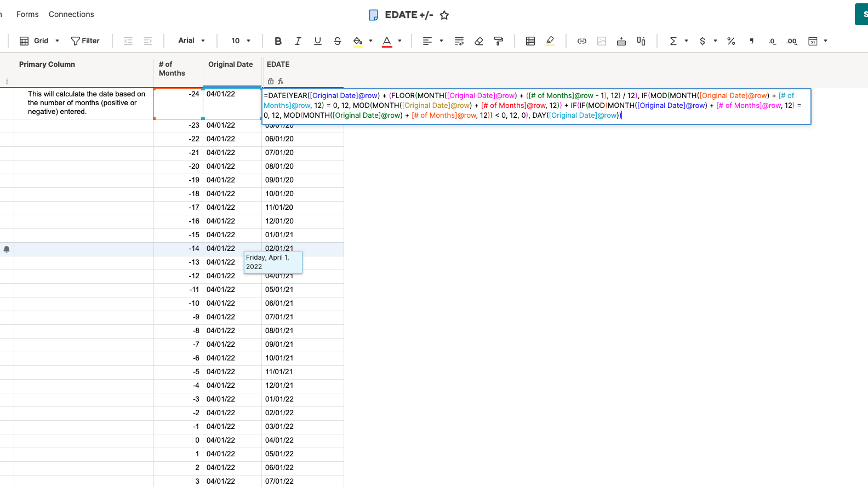Open the font size 10 dropdown
The height and width of the screenshot is (487, 868).
coord(241,41)
